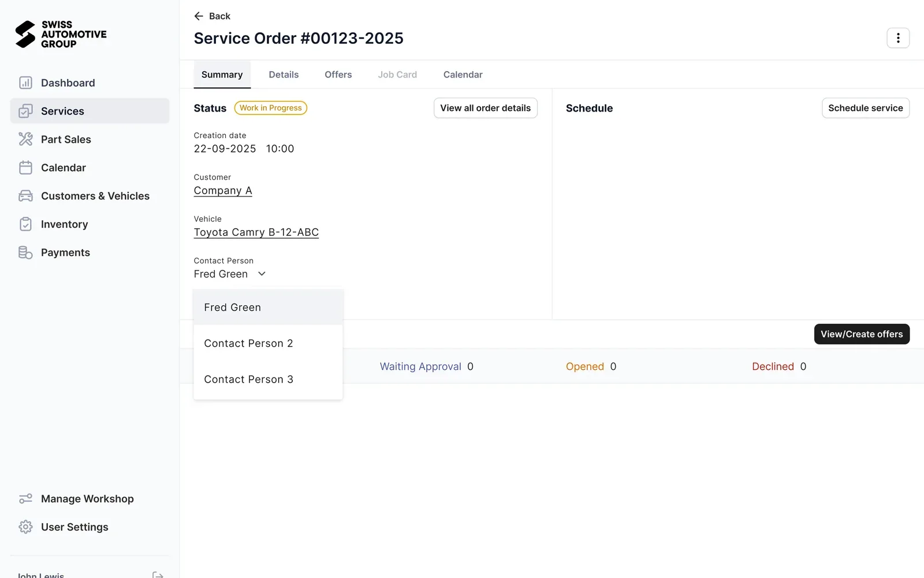Click the Customers & Vehicles car icon
Screen dimensions: 924x578
(25, 196)
